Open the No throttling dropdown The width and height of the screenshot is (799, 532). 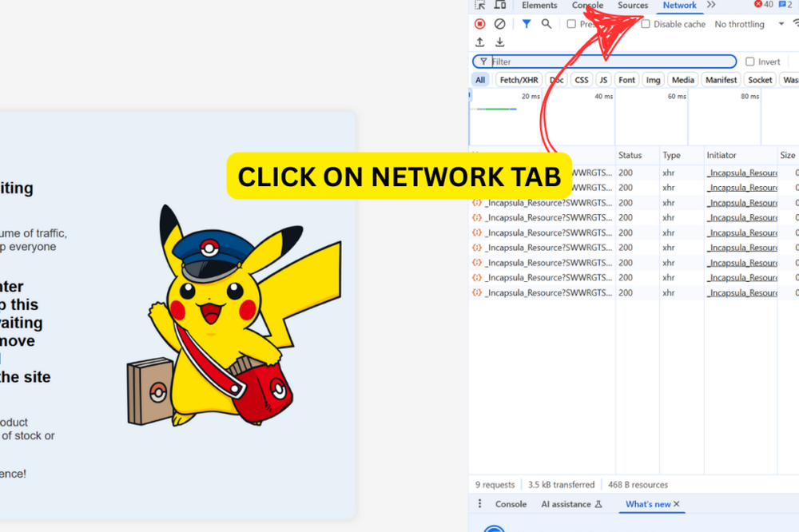click(739, 23)
